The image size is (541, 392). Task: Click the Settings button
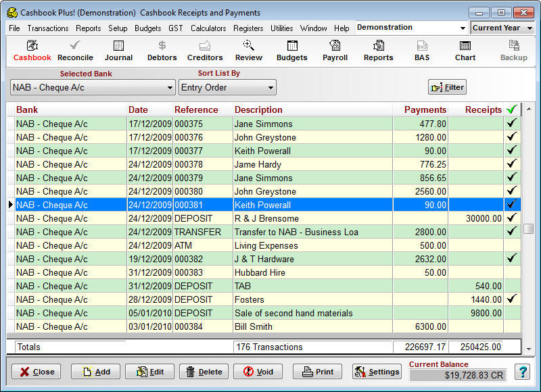point(377,372)
